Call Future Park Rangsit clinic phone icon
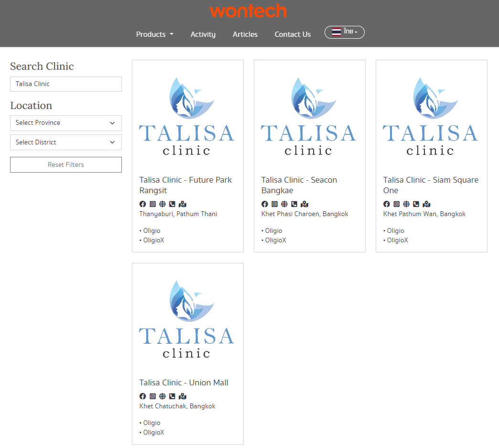The image size is (499, 448). point(172,204)
